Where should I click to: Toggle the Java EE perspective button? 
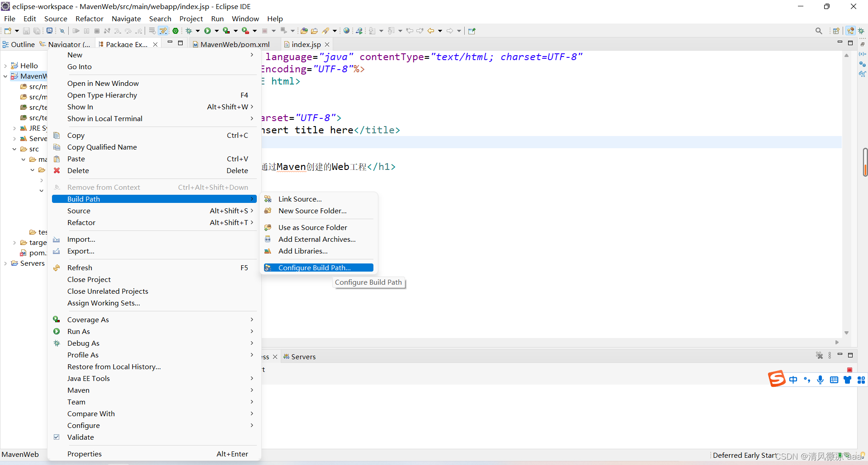(851, 31)
